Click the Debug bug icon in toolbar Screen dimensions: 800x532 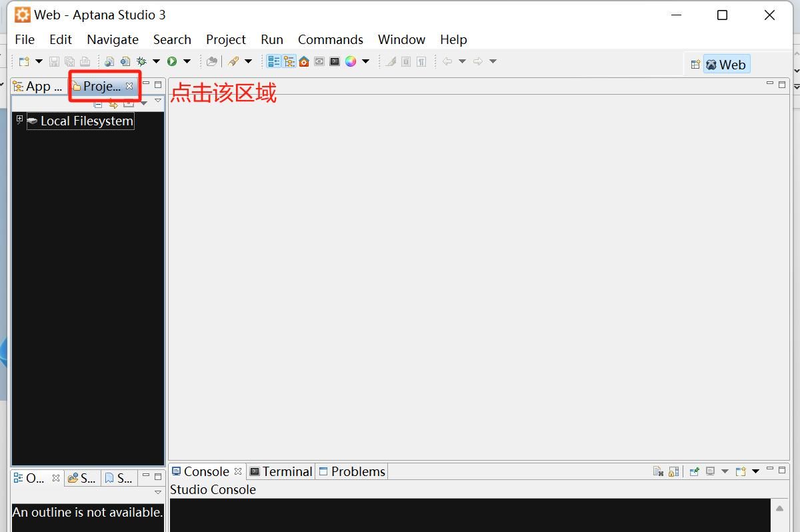pos(141,61)
